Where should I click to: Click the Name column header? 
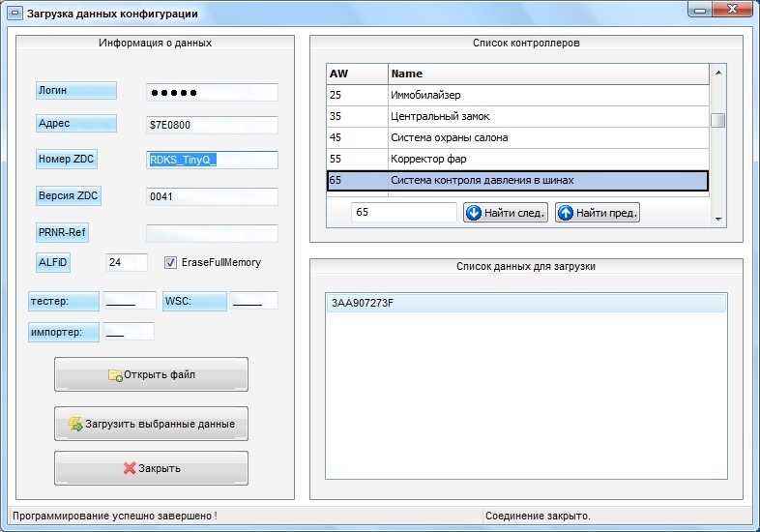pyautogui.click(x=548, y=74)
